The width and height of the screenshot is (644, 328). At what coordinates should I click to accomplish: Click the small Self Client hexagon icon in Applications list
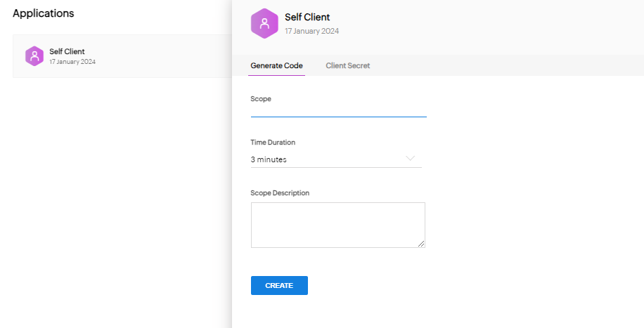click(x=34, y=56)
